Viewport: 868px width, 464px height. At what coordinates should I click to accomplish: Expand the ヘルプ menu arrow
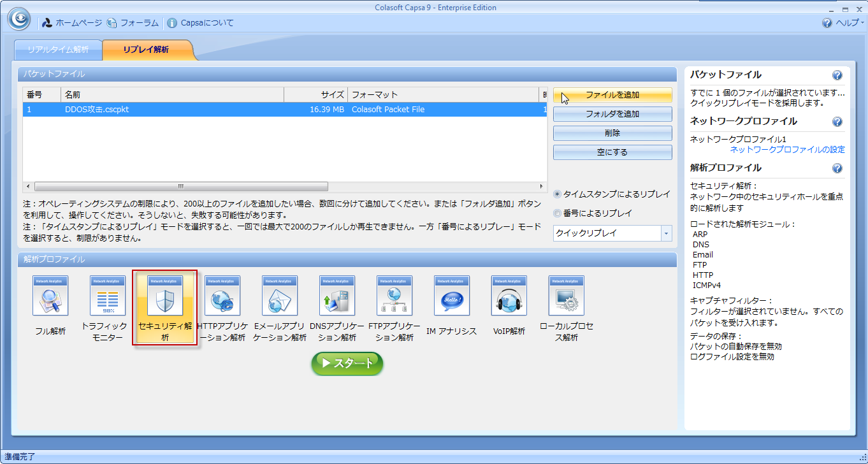click(862, 23)
